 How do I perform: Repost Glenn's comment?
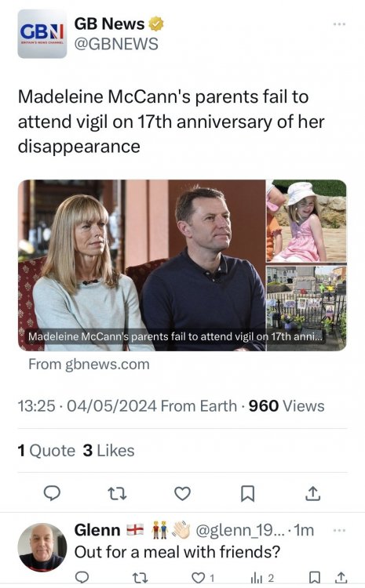click(x=141, y=578)
